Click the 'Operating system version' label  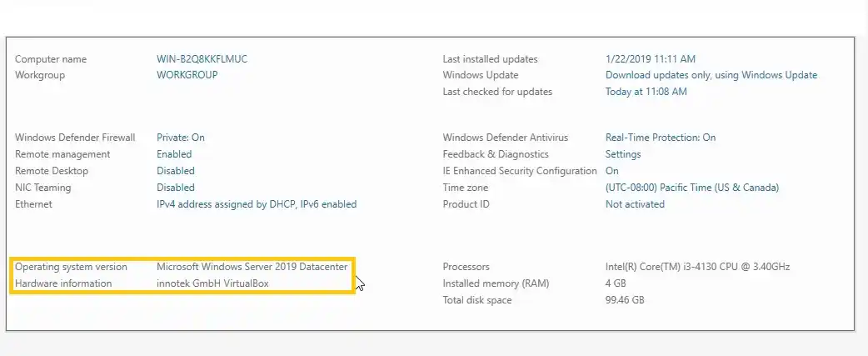click(71, 266)
